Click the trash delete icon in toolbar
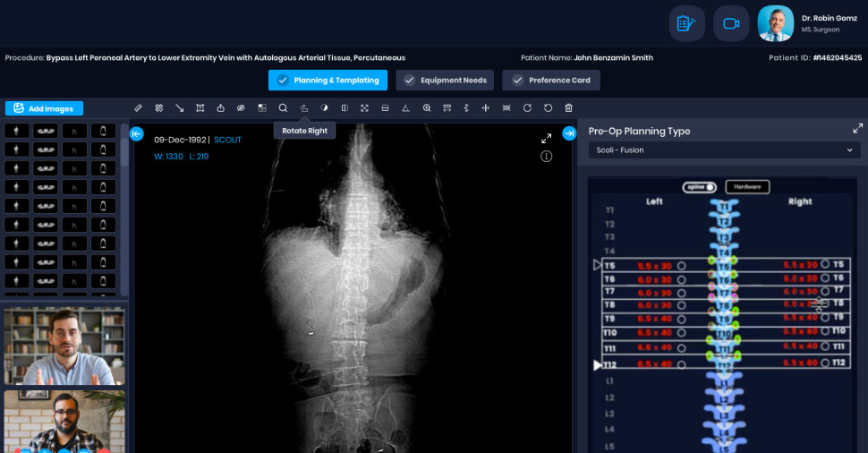This screenshot has width=868, height=453. point(568,108)
